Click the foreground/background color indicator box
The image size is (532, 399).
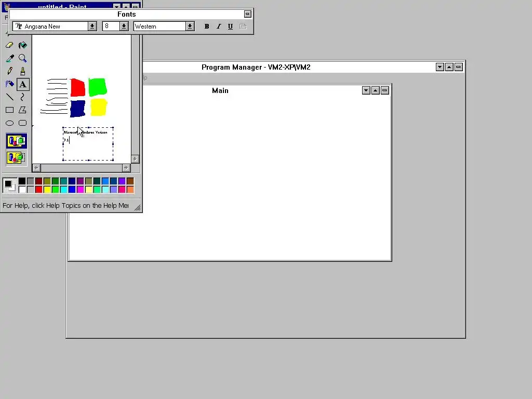coord(9,185)
